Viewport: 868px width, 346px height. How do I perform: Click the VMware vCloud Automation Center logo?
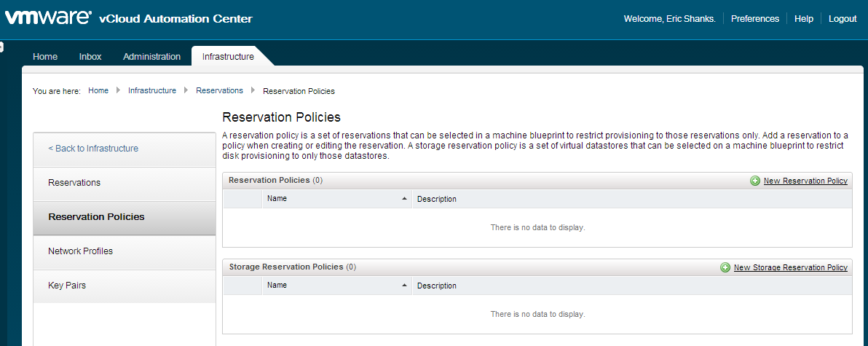pos(129,18)
